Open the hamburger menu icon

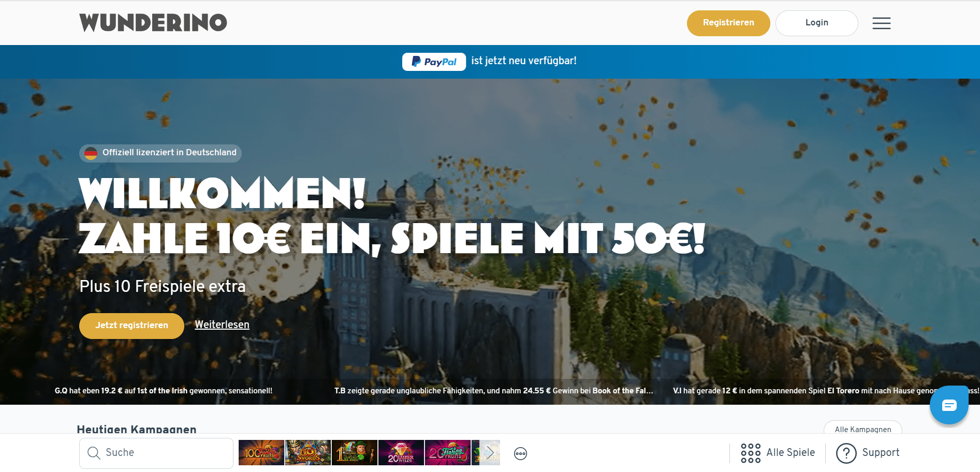click(881, 23)
